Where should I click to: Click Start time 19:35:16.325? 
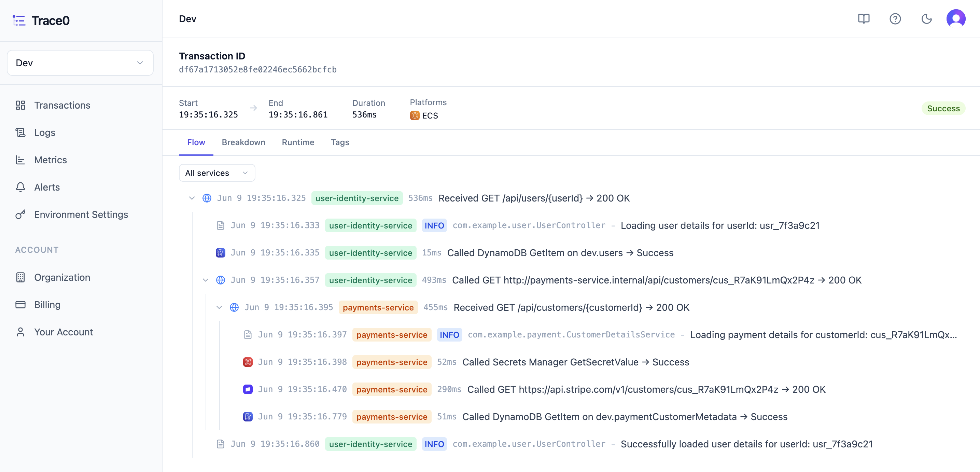[x=209, y=114]
